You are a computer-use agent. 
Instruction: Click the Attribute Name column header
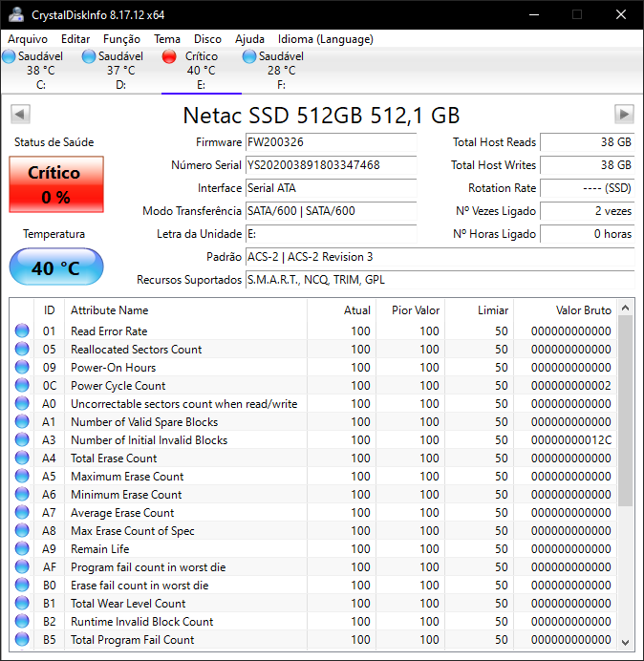pos(185,310)
